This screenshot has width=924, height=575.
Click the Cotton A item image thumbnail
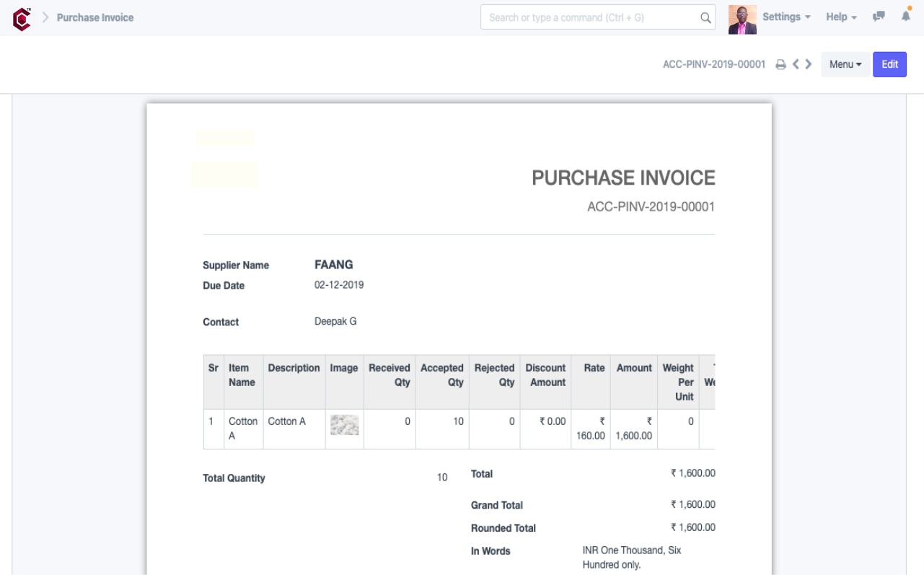(344, 425)
